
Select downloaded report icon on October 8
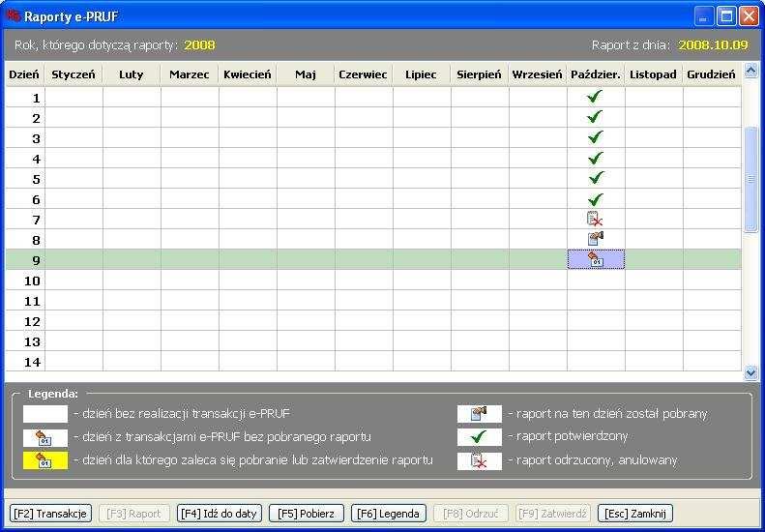click(595, 238)
